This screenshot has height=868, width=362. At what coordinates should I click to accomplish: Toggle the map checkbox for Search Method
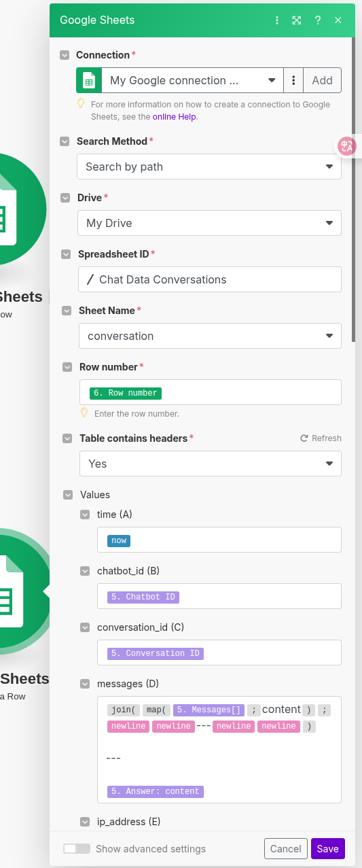pos(65,141)
